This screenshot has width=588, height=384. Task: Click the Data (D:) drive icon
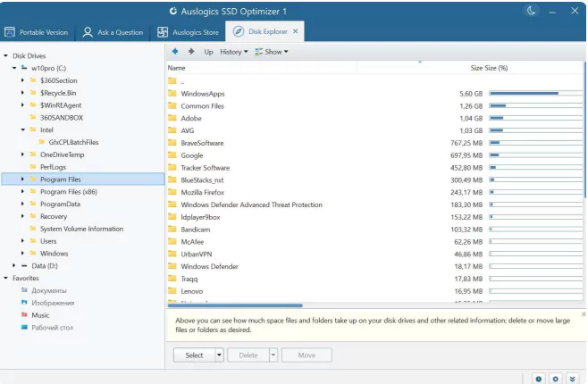[x=24, y=265]
